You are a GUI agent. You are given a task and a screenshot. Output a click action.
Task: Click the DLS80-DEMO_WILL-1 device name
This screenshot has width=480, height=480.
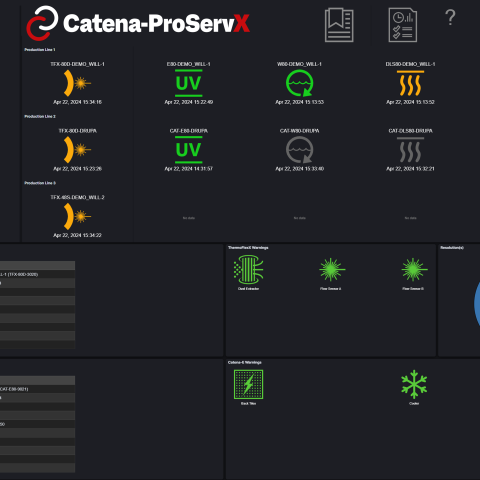pyautogui.click(x=410, y=64)
